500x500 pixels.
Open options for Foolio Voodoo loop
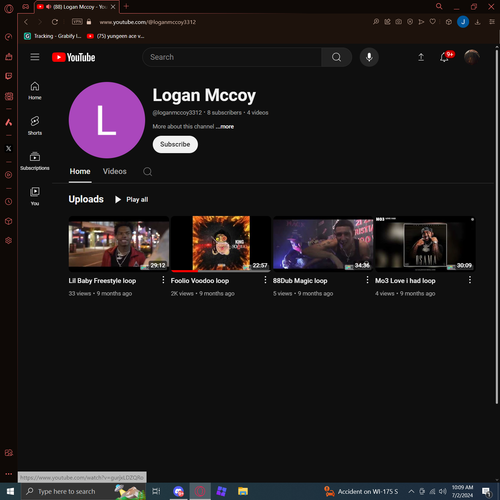point(265,280)
